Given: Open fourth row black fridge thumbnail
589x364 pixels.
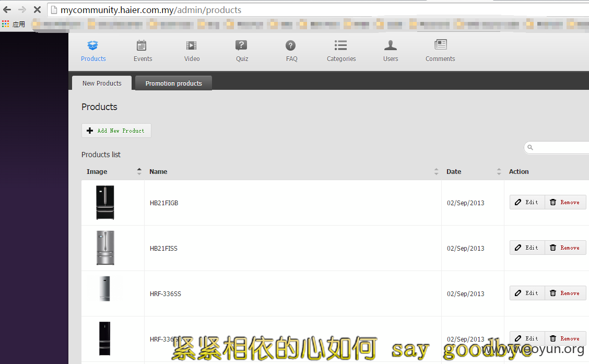Looking at the screenshot, I should [105, 338].
